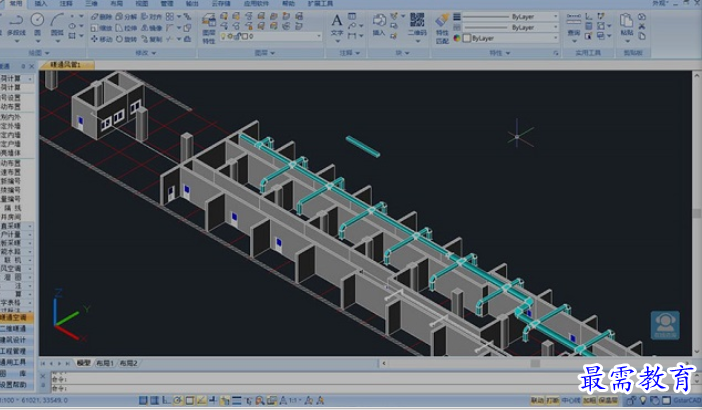Viewport: 702px width, 410px height.
Task: Expand the 注释 (Annotation) panel arrow
Action: click(x=357, y=53)
